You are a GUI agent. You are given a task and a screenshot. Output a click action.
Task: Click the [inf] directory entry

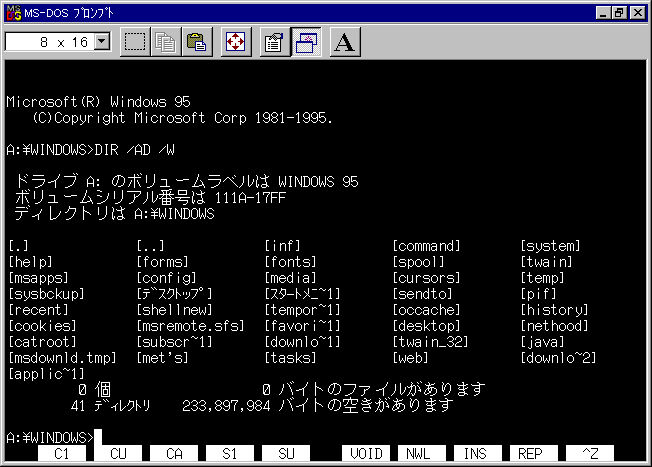pyautogui.click(x=282, y=246)
